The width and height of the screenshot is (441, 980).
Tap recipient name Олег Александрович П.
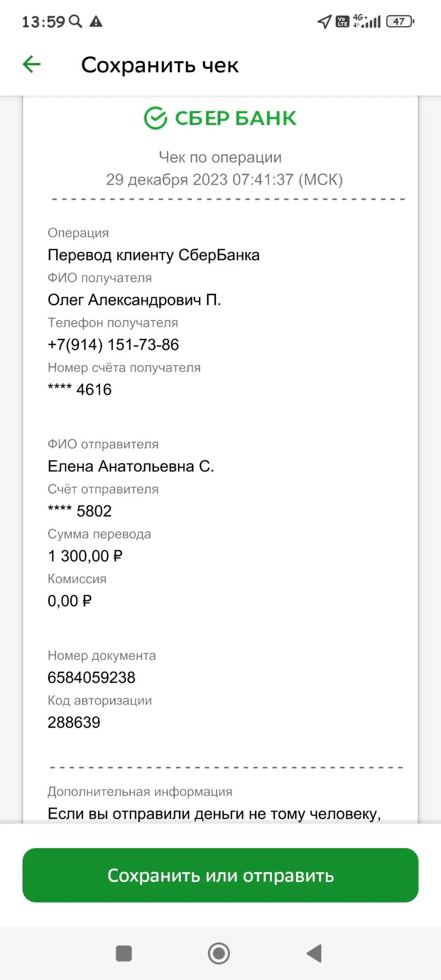tap(134, 299)
